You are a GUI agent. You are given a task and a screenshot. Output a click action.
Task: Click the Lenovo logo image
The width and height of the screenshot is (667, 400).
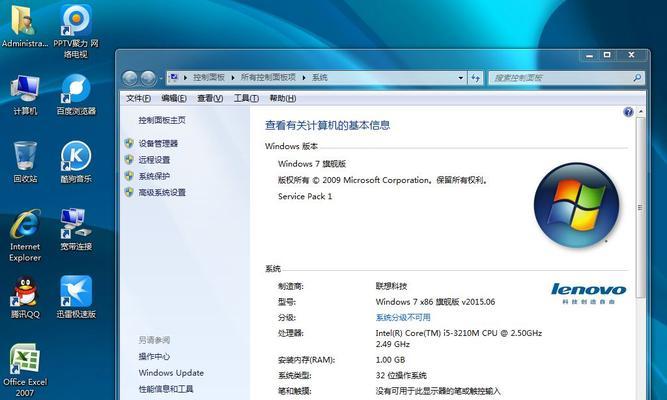coord(588,293)
